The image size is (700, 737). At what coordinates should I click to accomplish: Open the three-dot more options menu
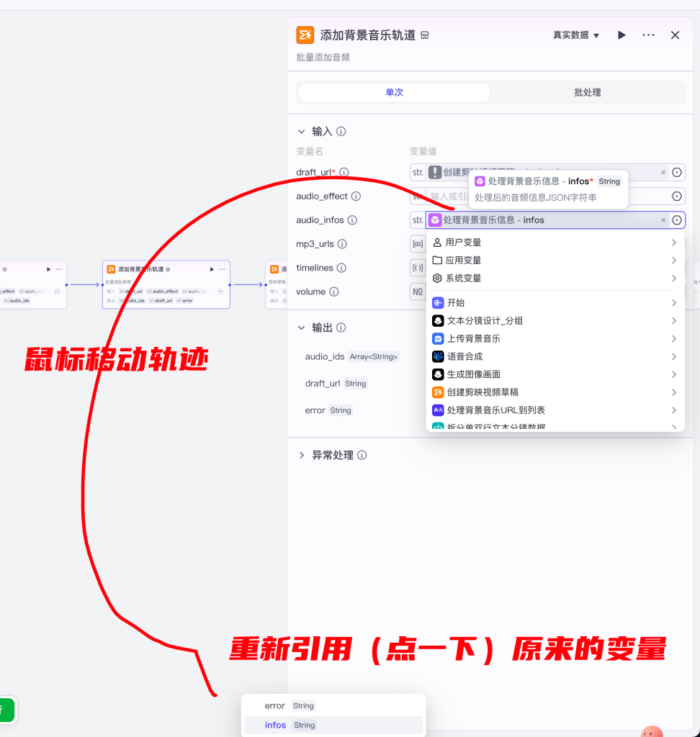point(648,35)
